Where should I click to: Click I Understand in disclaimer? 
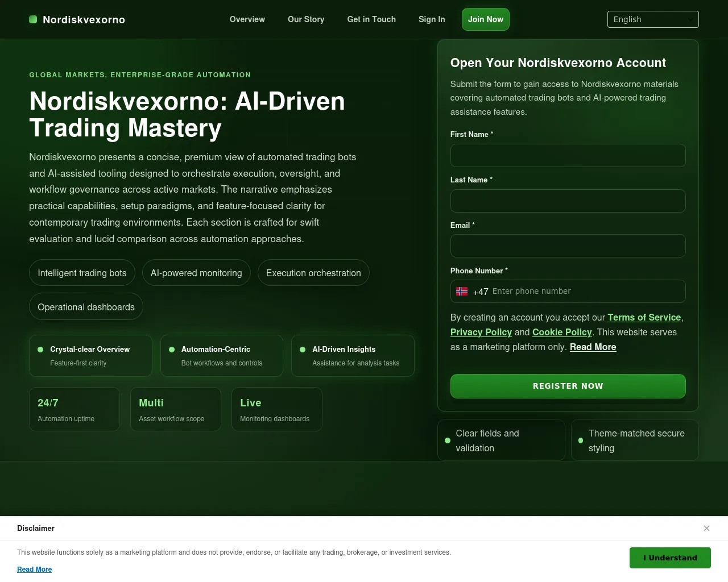click(670, 558)
